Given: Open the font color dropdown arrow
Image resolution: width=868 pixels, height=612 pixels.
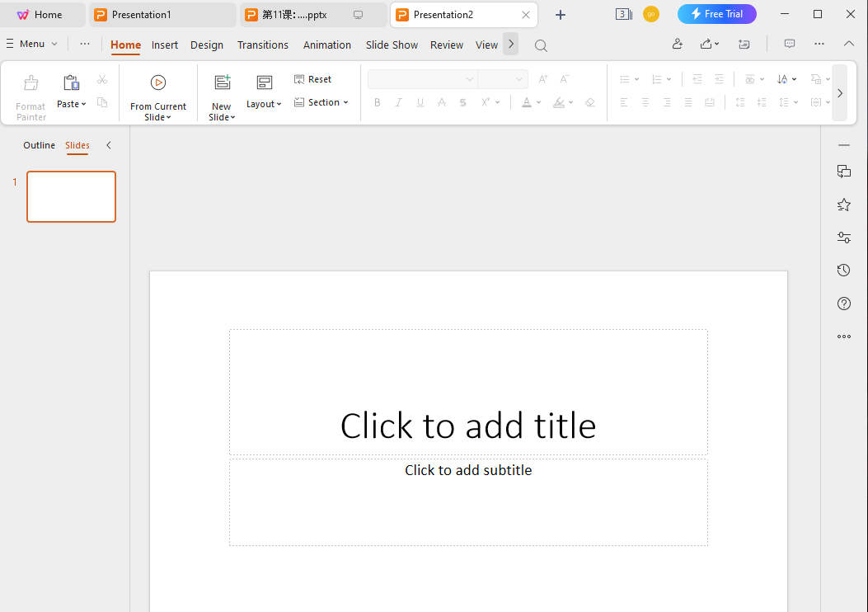Looking at the screenshot, I should [x=538, y=102].
